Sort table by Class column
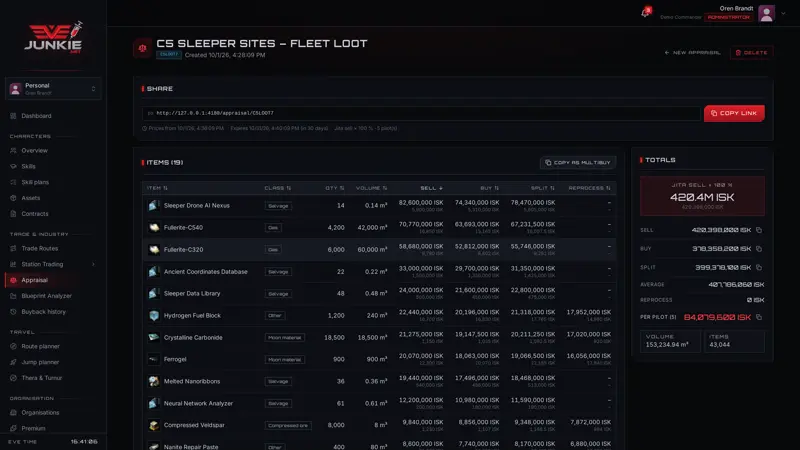The width and height of the screenshot is (800, 450). (x=278, y=188)
